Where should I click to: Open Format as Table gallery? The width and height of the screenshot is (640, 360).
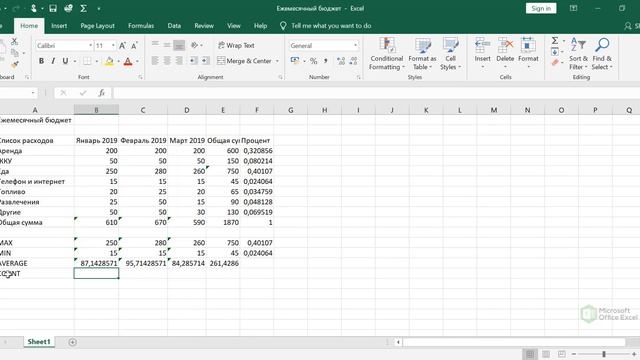pyautogui.click(x=422, y=54)
